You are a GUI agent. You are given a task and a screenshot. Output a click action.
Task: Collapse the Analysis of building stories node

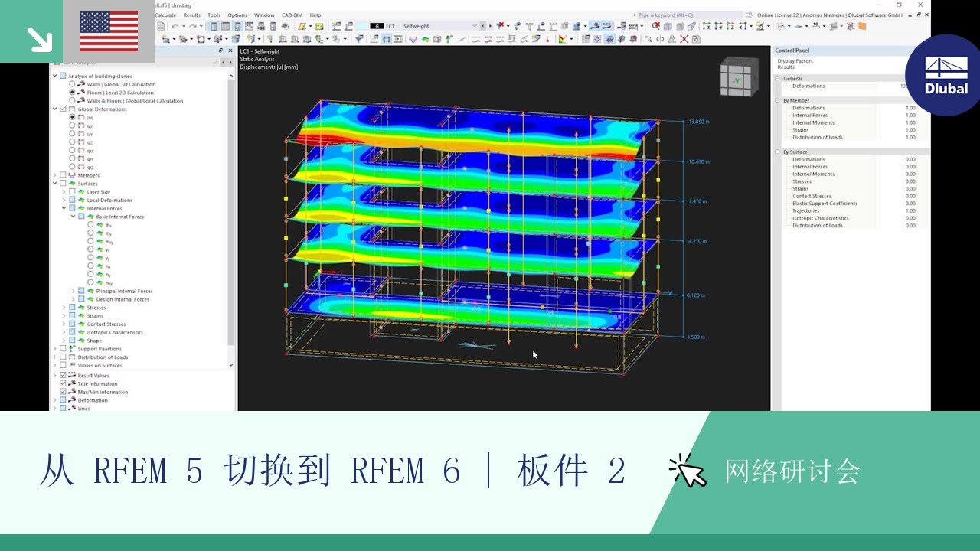54,76
